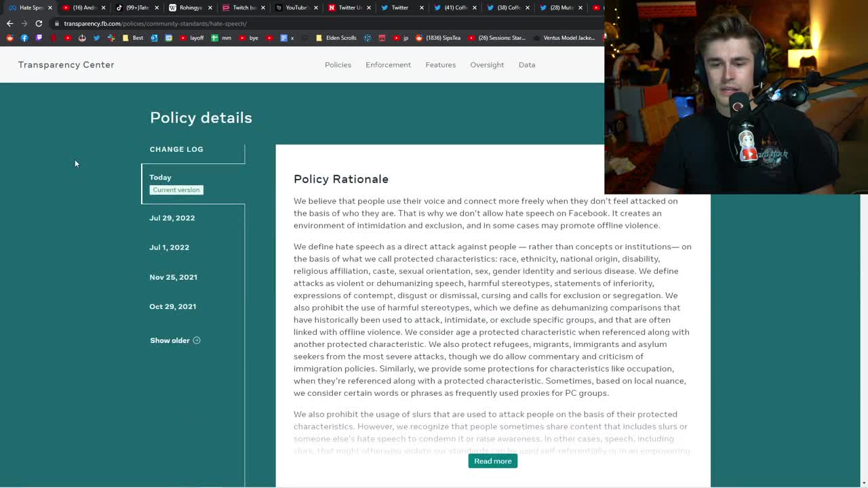Open the bye YouTube bookmark
Viewport: 868px width, 488px height.
point(249,38)
